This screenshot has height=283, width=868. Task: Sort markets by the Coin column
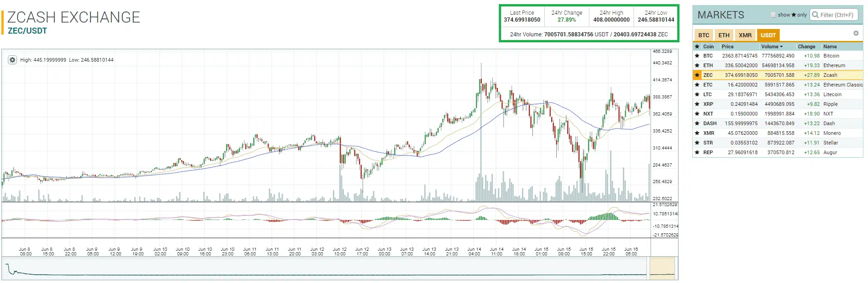pyautogui.click(x=708, y=46)
